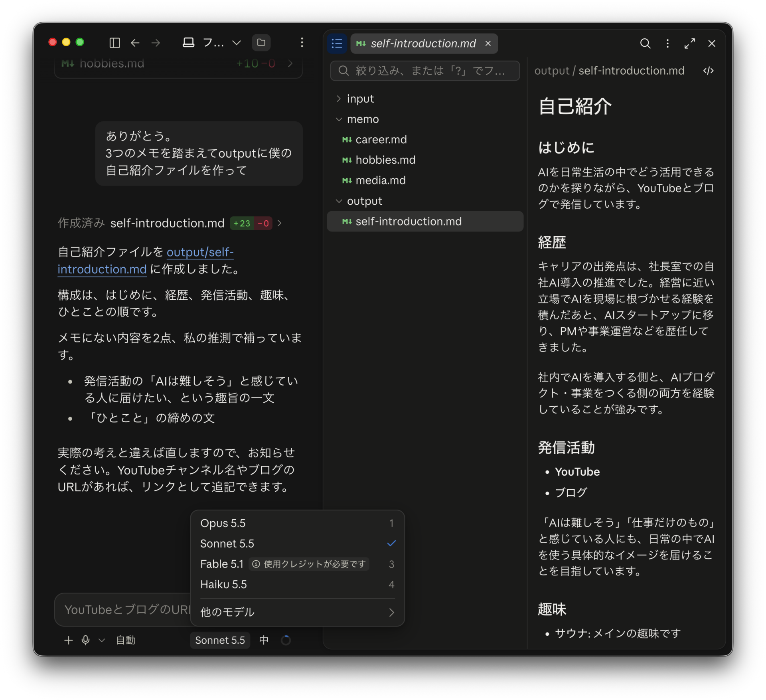Viewport: 766px width, 700px height.
Task: Expand the file panel to fullscreen
Action: [x=690, y=44]
